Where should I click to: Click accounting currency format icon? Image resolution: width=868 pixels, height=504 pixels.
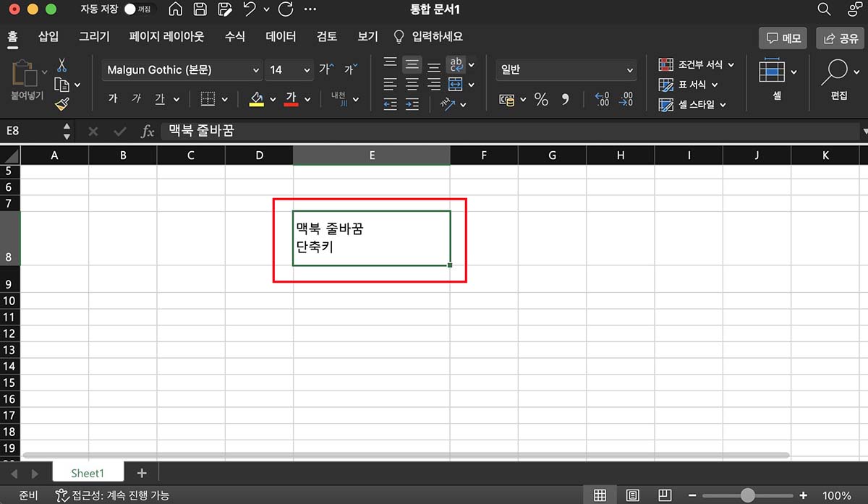pyautogui.click(x=507, y=100)
